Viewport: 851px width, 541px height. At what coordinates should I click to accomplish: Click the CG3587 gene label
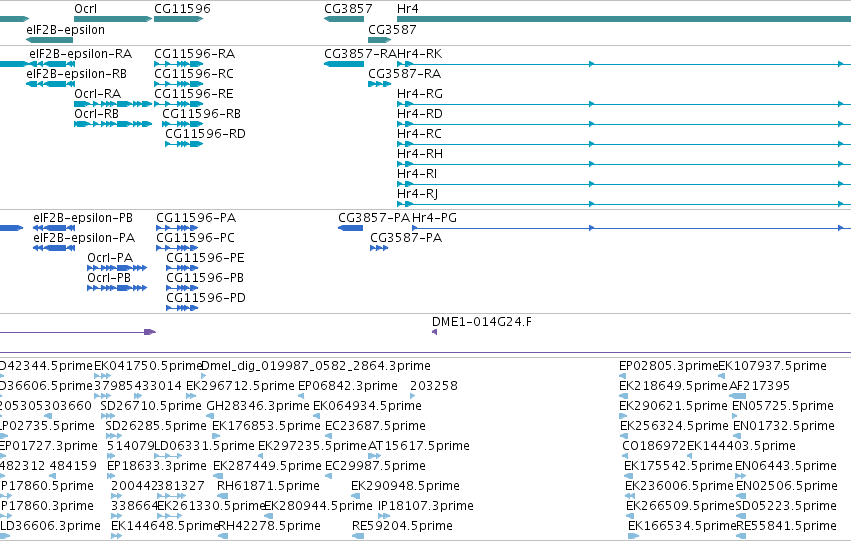pos(392,30)
